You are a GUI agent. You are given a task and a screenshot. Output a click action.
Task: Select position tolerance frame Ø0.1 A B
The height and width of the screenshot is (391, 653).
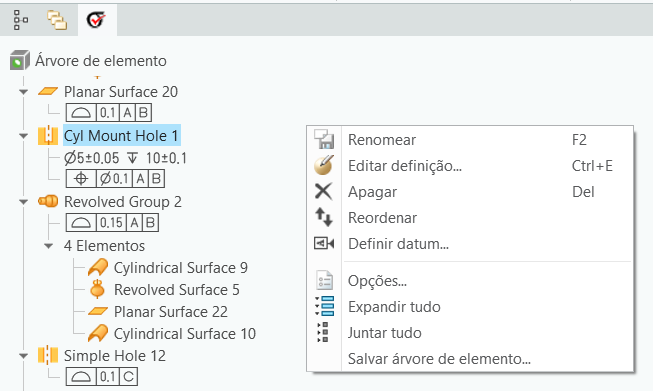[115, 179]
